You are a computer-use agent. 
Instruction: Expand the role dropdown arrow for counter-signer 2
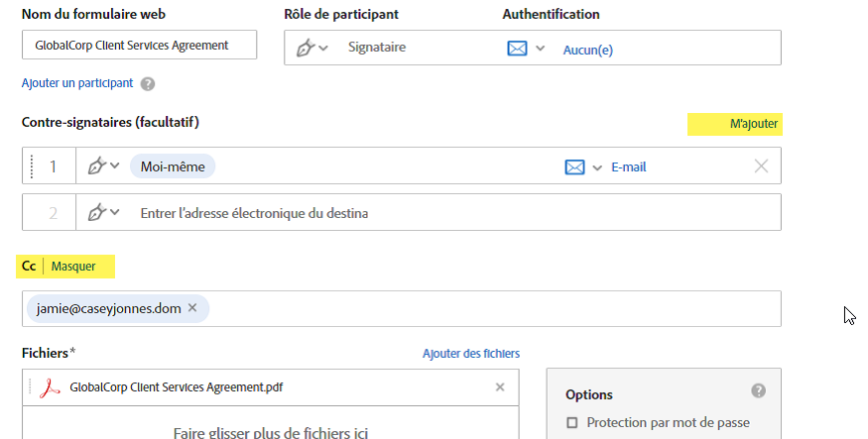(x=115, y=212)
